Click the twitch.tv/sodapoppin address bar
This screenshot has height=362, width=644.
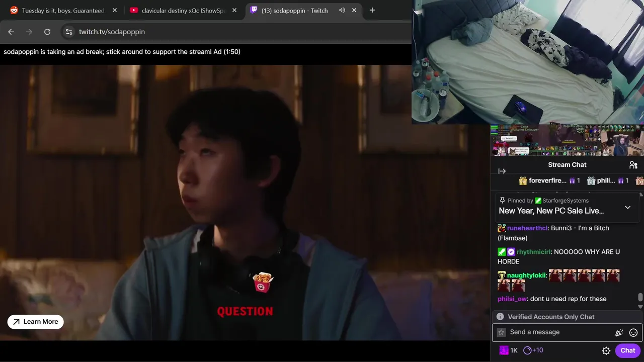point(236,32)
